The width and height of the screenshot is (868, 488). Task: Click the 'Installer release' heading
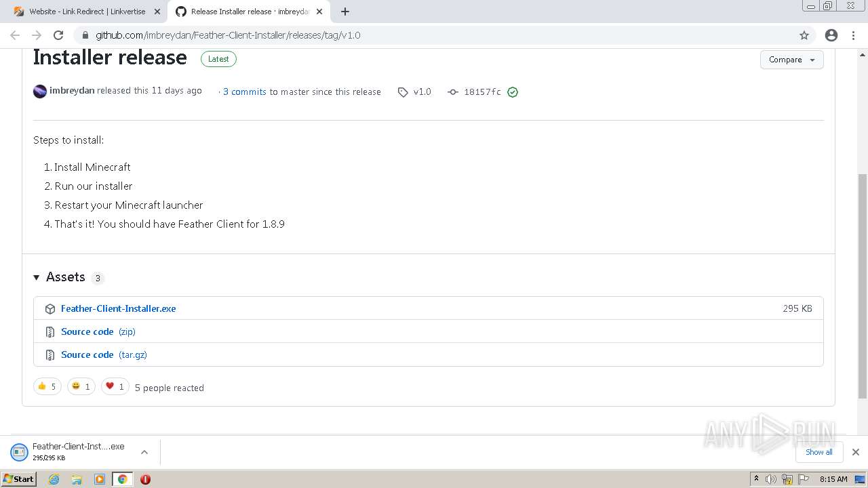click(x=110, y=58)
